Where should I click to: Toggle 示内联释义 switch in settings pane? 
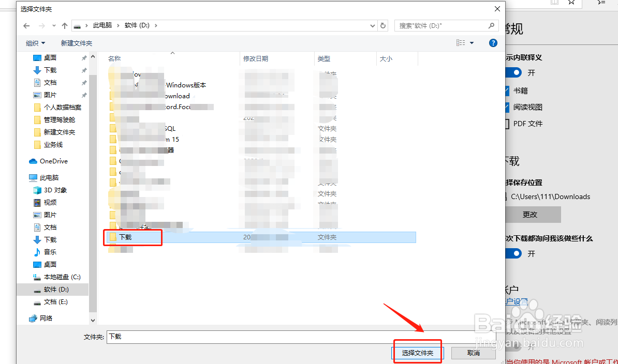click(513, 73)
